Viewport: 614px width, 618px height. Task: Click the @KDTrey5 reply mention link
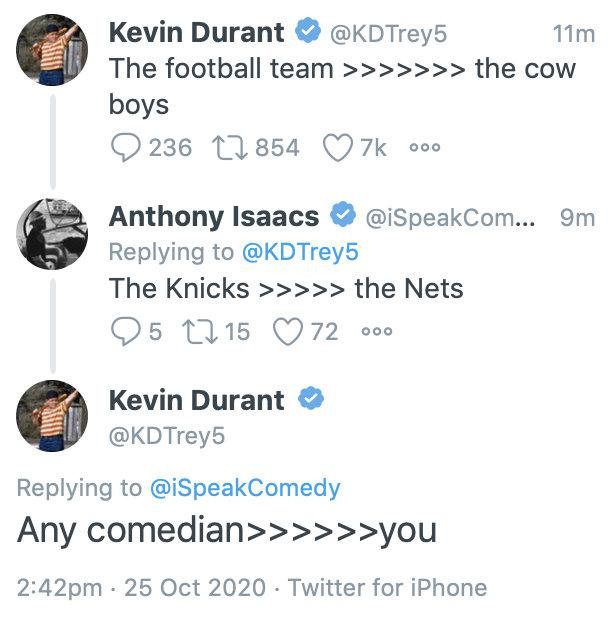[x=300, y=252]
